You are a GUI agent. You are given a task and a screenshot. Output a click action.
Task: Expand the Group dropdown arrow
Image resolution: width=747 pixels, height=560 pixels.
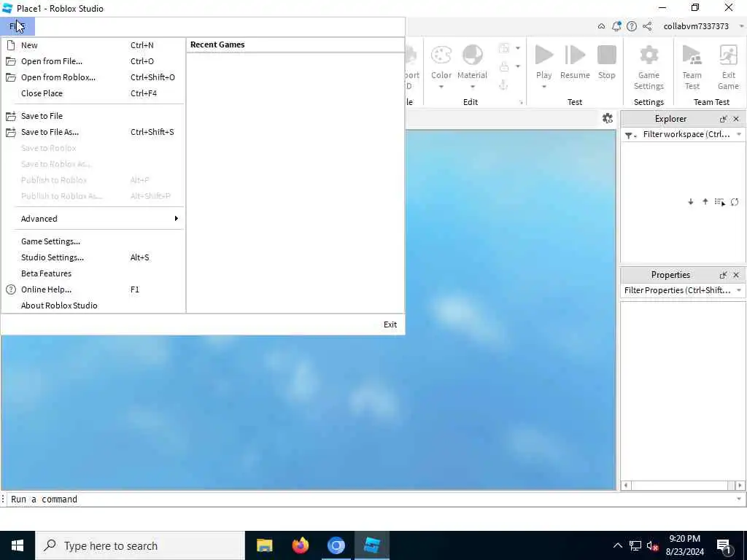518,48
